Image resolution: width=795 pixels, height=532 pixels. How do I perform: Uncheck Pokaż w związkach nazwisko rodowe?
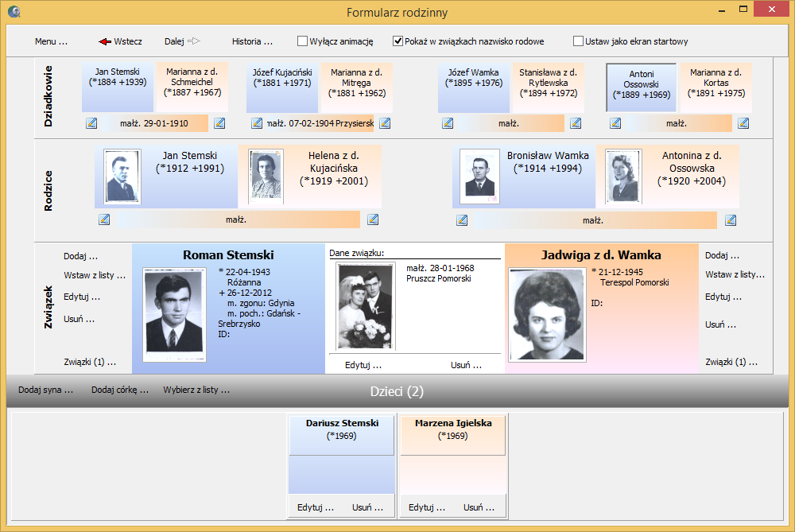[x=398, y=41]
